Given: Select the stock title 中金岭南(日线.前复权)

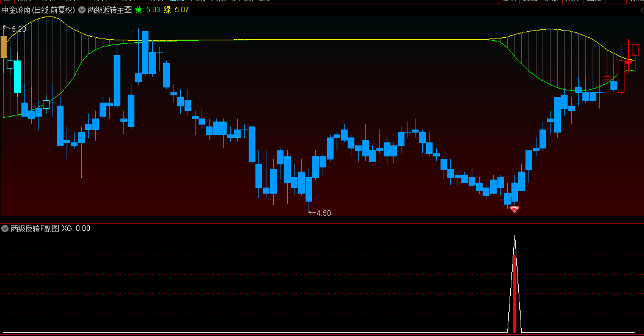Looking at the screenshot, I should pos(38,10).
